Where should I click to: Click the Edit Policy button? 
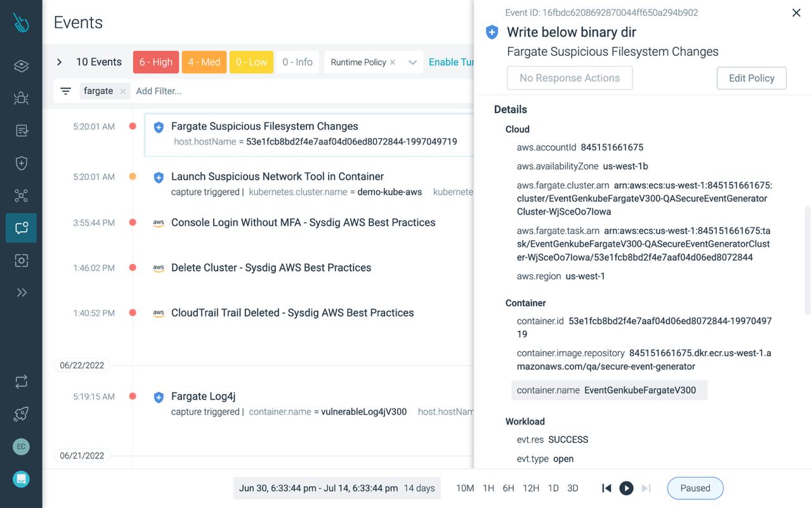coord(751,78)
